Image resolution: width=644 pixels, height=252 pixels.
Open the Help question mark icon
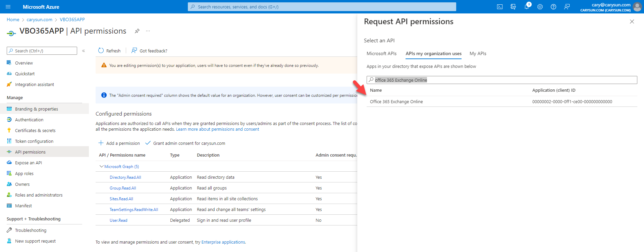(x=553, y=7)
